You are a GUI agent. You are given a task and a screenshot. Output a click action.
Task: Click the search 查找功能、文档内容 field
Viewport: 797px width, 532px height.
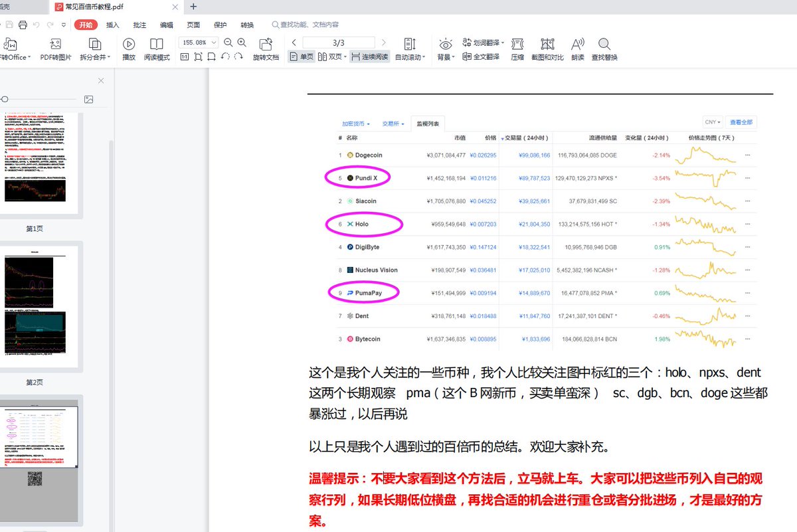[306, 25]
